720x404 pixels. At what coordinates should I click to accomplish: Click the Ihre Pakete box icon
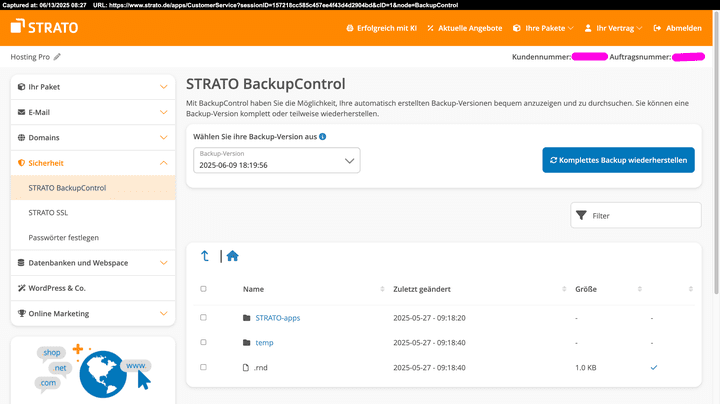click(517, 28)
